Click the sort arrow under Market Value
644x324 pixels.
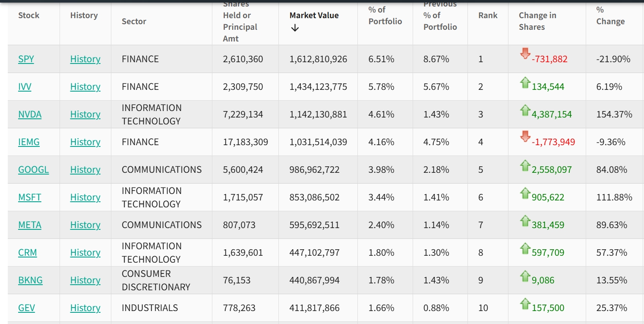coord(295,28)
